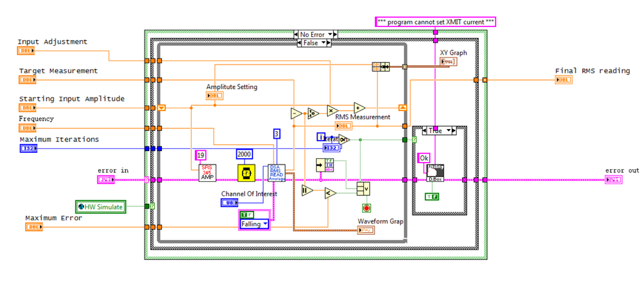Toggle the HW Simulate global boolean
The height and width of the screenshot is (291, 644).
coord(101,207)
